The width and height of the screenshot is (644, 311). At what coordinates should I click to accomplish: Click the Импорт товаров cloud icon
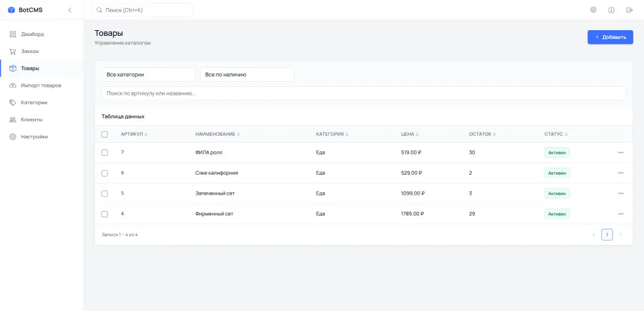13,85
